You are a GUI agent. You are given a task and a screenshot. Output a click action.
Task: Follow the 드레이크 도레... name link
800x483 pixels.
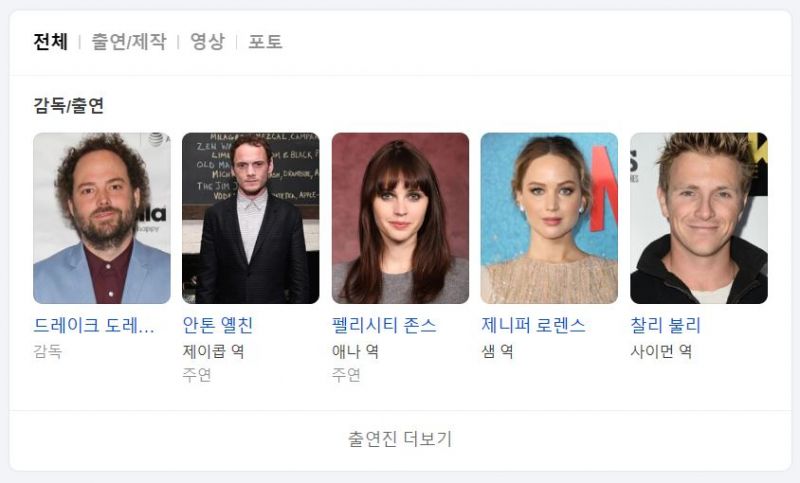pos(94,325)
